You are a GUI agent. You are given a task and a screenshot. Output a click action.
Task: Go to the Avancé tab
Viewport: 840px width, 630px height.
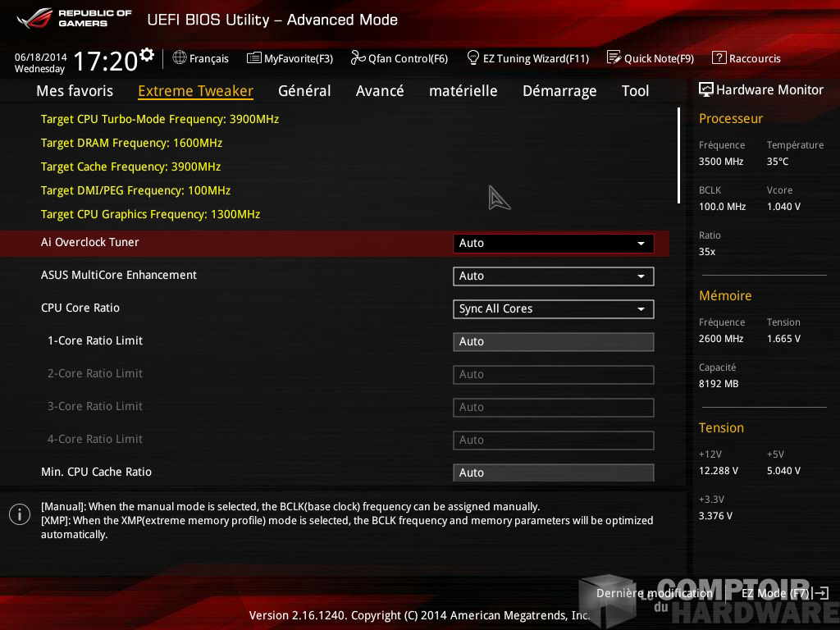point(380,91)
